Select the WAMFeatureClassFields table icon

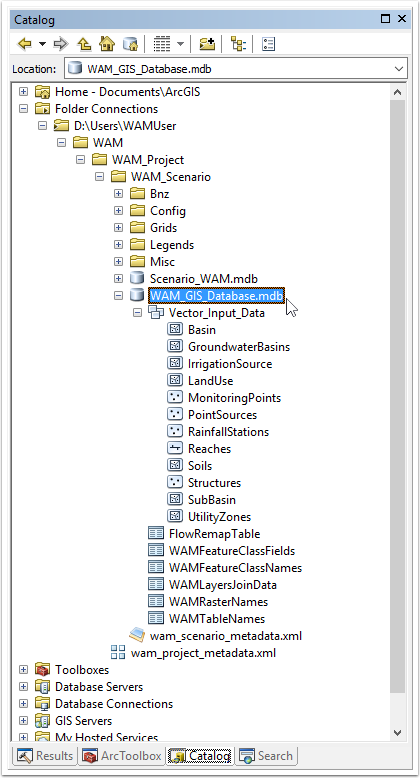click(x=156, y=550)
